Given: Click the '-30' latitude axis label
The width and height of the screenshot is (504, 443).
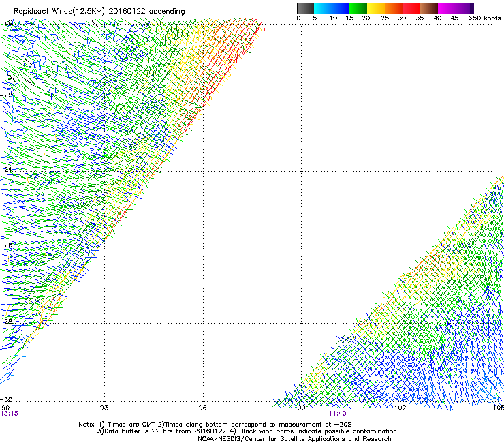Looking at the screenshot, I should pyautogui.click(x=7, y=399).
